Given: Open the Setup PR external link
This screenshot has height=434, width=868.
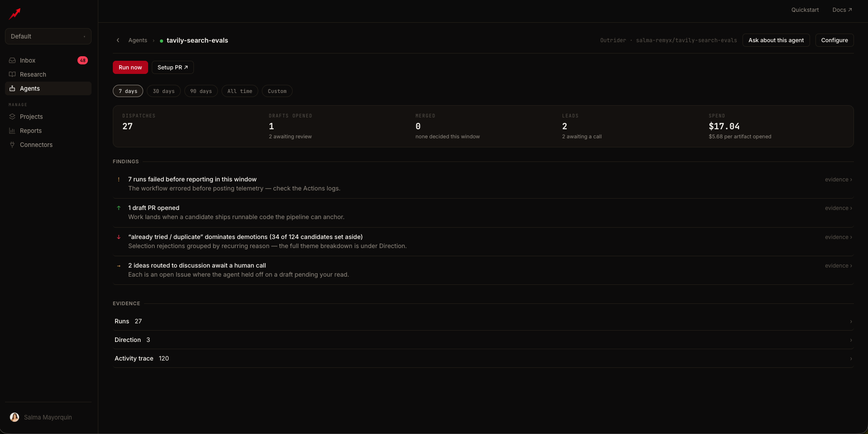Looking at the screenshot, I should click(173, 67).
